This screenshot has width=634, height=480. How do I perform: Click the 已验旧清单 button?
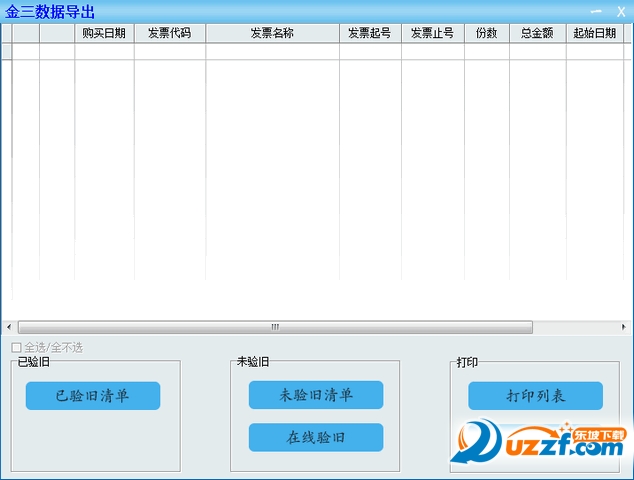coord(93,395)
